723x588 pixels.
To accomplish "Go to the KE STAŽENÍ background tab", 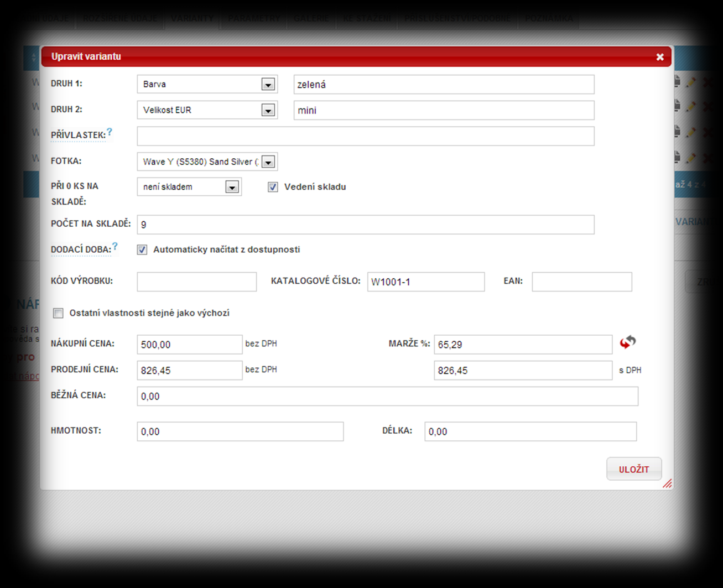I will tap(367, 18).
